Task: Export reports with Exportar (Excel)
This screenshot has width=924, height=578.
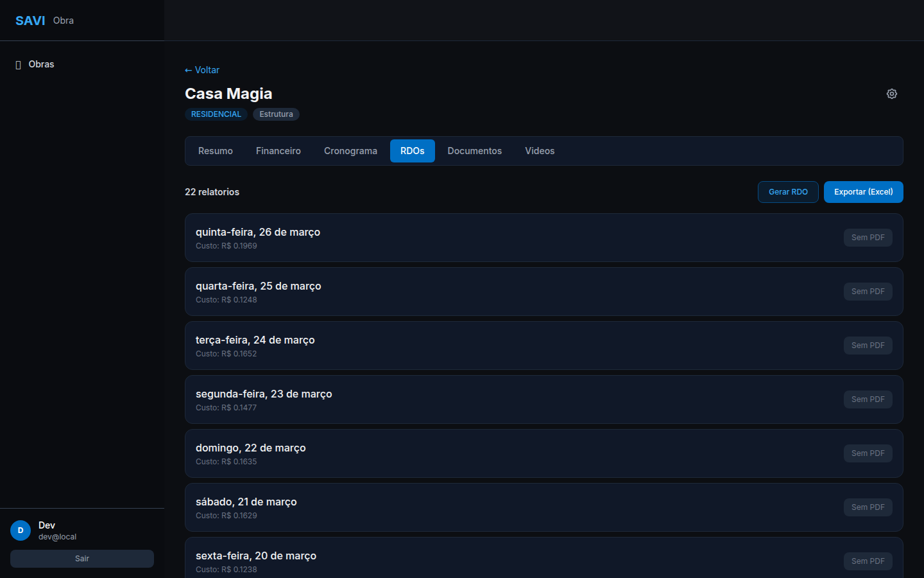Action: (x=863, y=192)
